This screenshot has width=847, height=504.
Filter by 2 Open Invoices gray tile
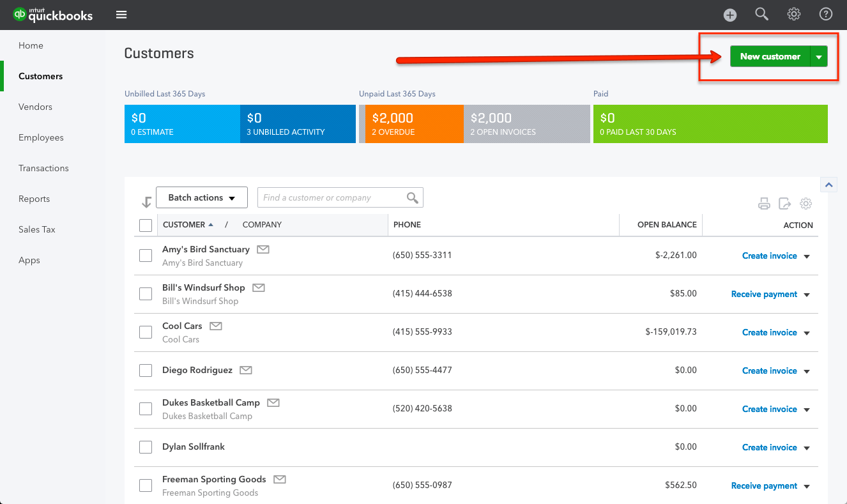(527, 124)
